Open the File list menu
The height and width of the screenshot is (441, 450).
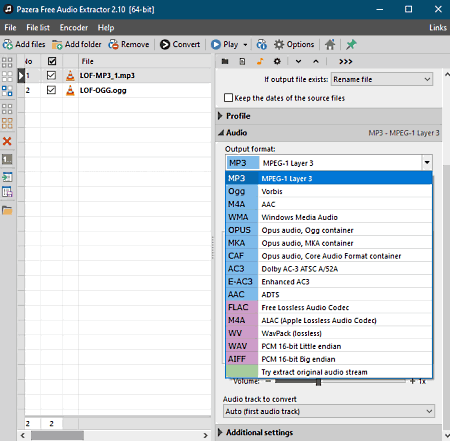(x=38, y=28)
